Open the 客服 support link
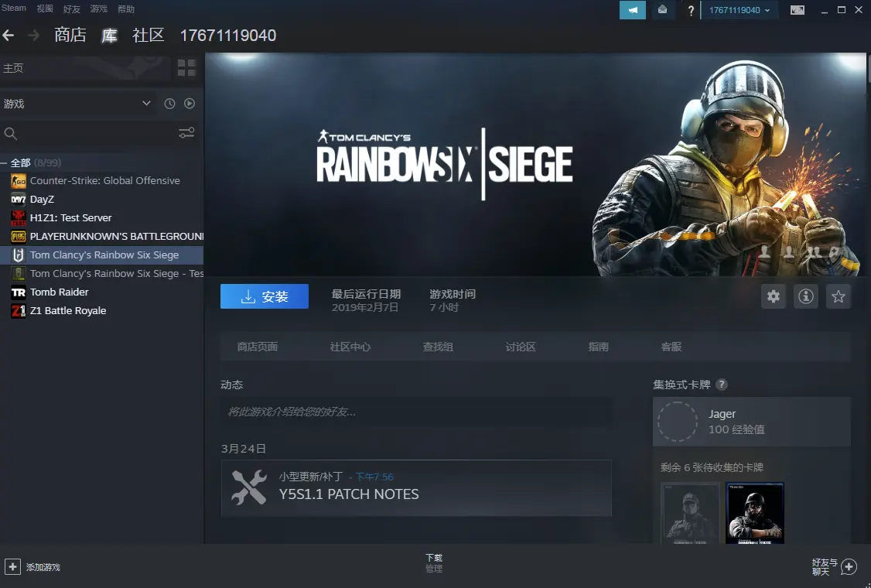This screenshot has width=871, height=588. (x=671, y=347)
